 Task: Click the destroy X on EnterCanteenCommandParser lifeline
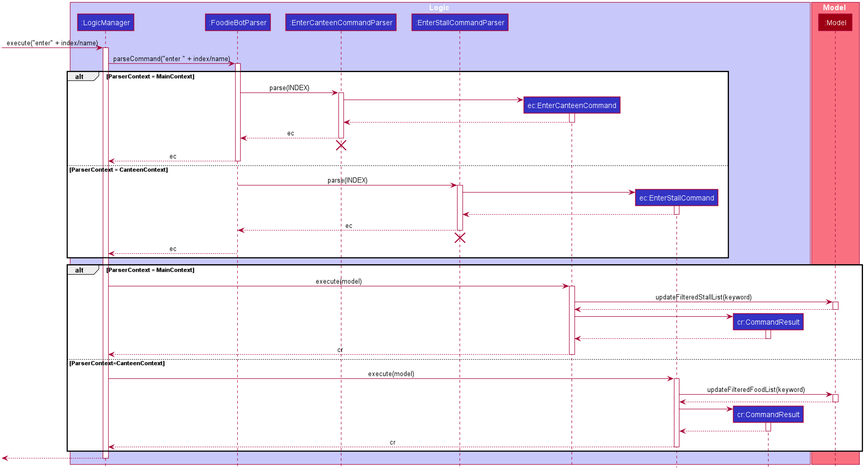[341, 145]
